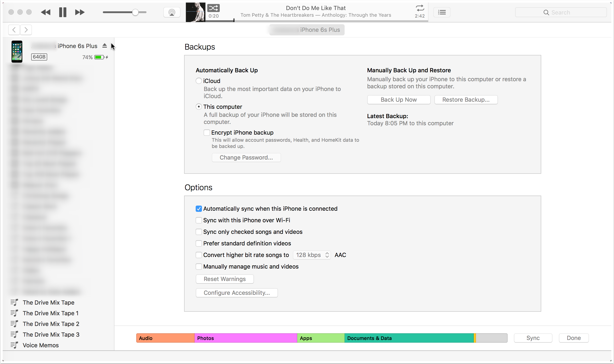
Task: Disable automatically sync when iPhone connected
Action: 199,209
